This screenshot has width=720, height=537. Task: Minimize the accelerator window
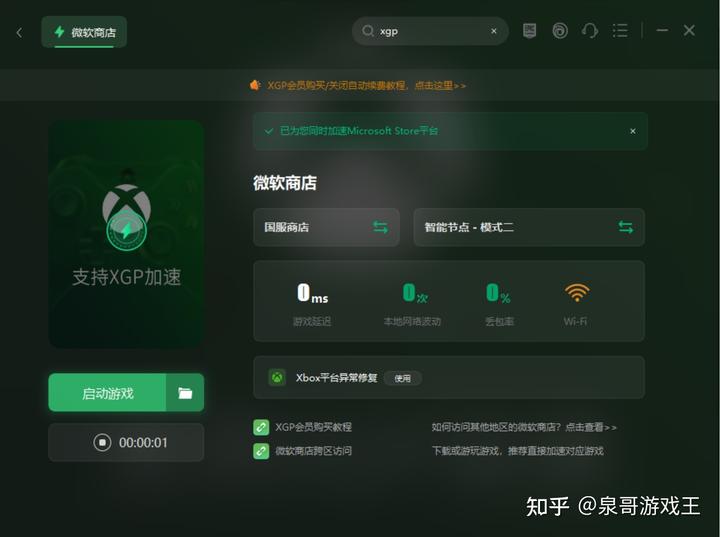(662, 30)
